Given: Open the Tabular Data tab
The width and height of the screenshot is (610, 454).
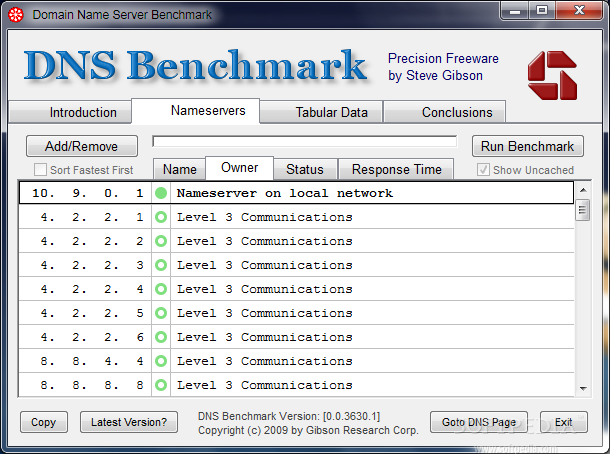Looking at the screenshot, I should coord(321,112).
